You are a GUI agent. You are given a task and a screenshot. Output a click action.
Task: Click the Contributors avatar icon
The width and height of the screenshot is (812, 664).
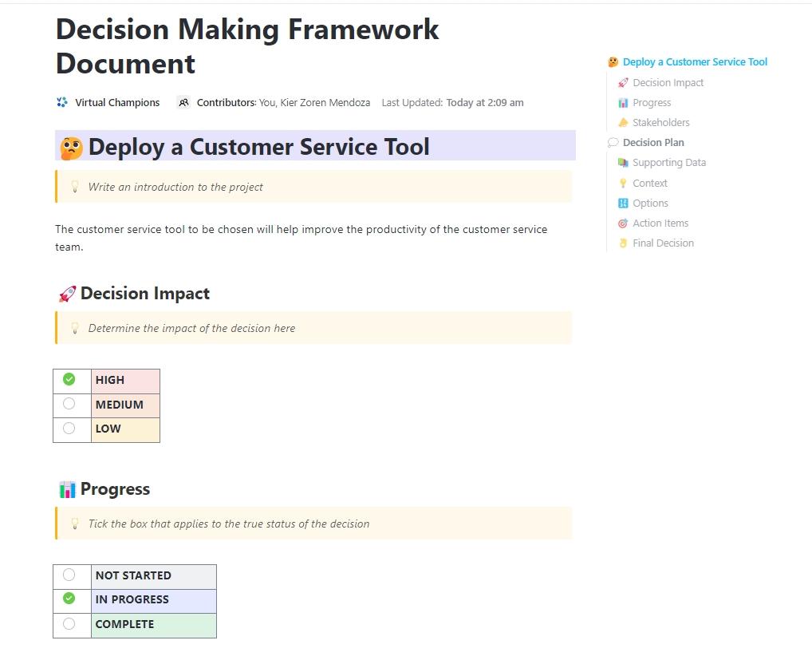point(183,102)
